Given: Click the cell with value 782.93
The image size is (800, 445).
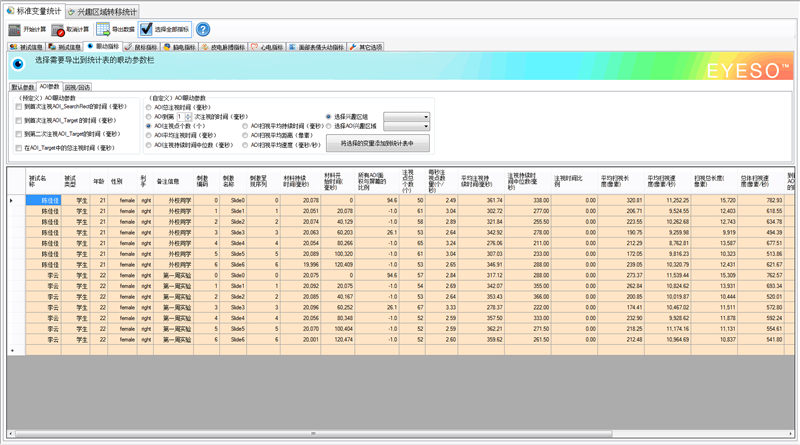Looking at the screenshot, I should pyautogui.click(x=760, y=201).
